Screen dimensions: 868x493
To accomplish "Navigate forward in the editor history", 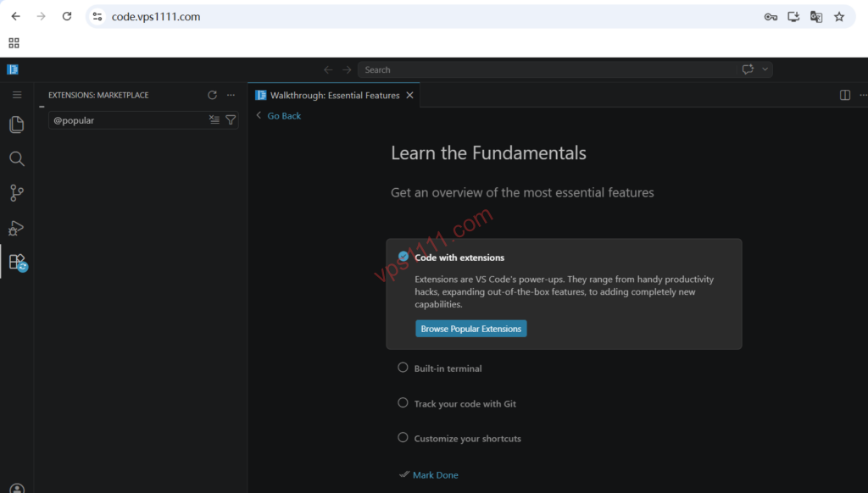I will 347,69.
